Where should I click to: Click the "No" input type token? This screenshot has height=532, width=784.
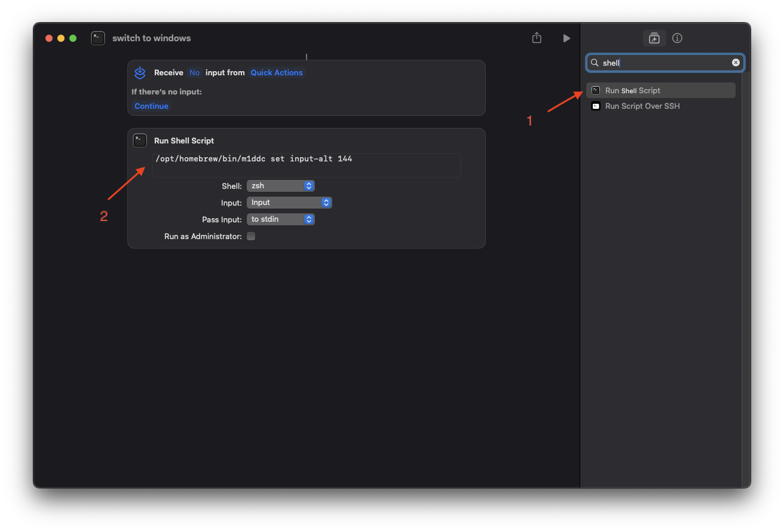tap(194, 73)
